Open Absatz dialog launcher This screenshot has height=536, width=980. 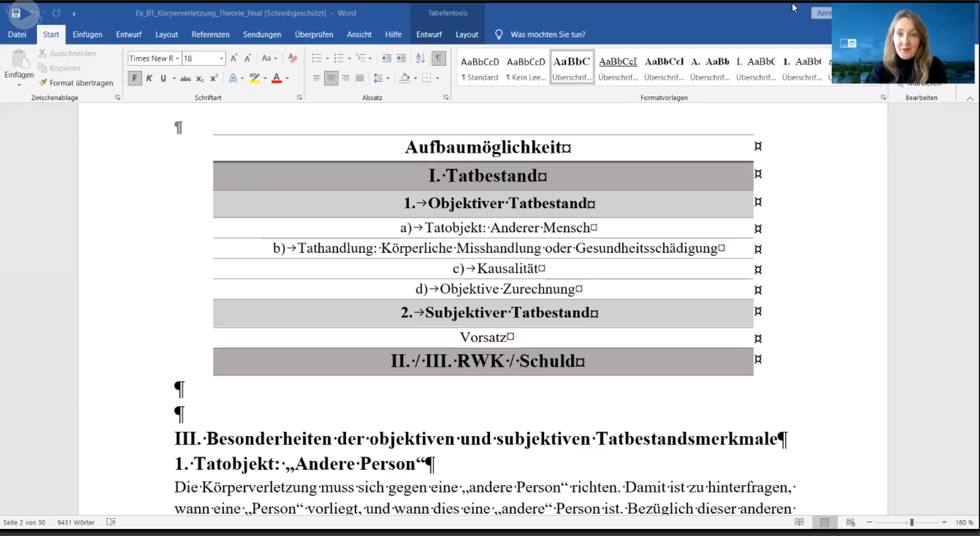(446, 98)
